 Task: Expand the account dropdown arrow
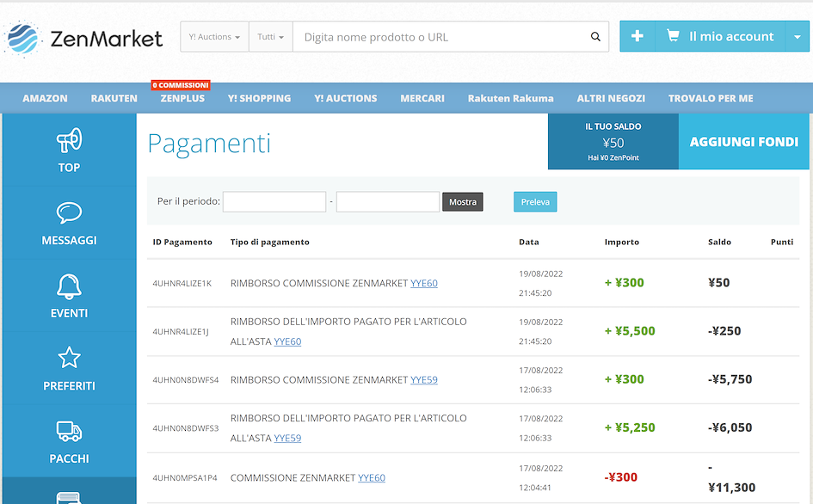pos(797,36)
